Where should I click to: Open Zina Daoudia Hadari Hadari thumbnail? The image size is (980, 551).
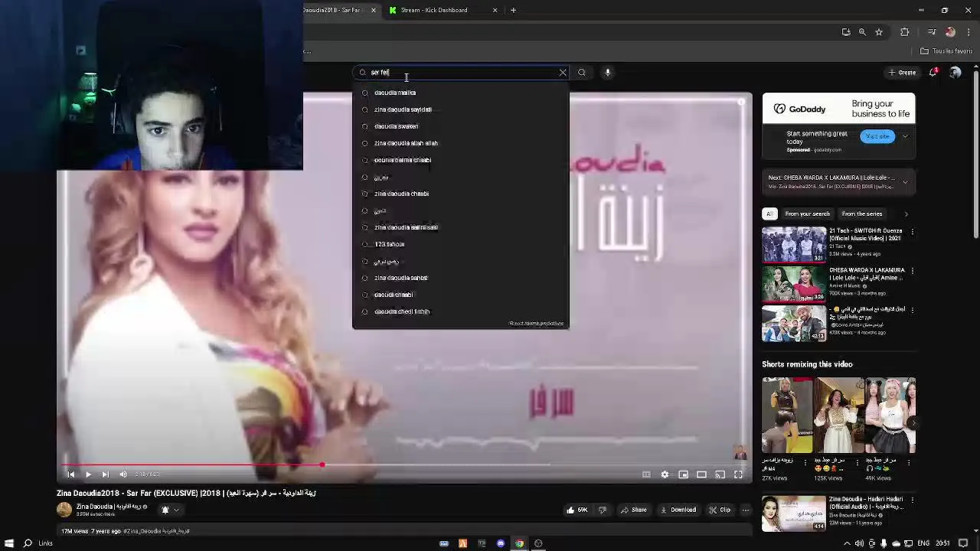794,514
